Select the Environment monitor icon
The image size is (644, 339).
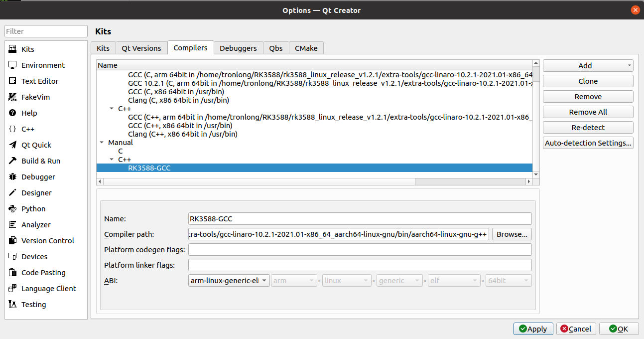tap(13, 65)
